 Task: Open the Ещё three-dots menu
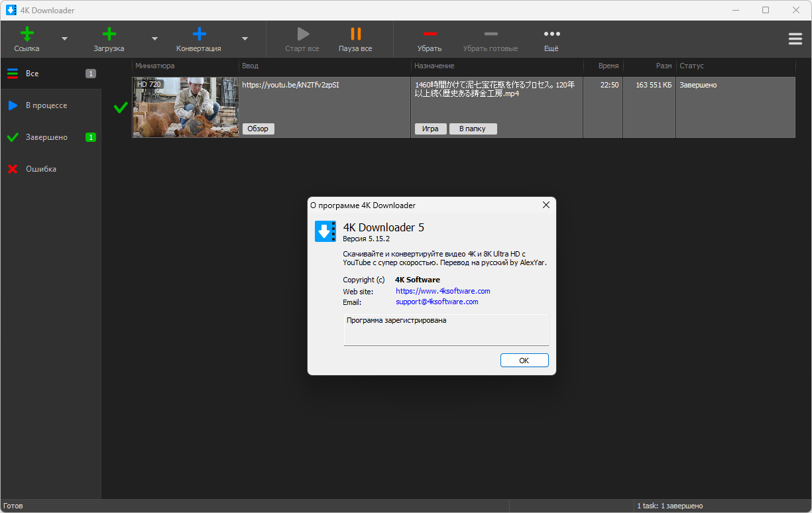[x=551, y=39]
